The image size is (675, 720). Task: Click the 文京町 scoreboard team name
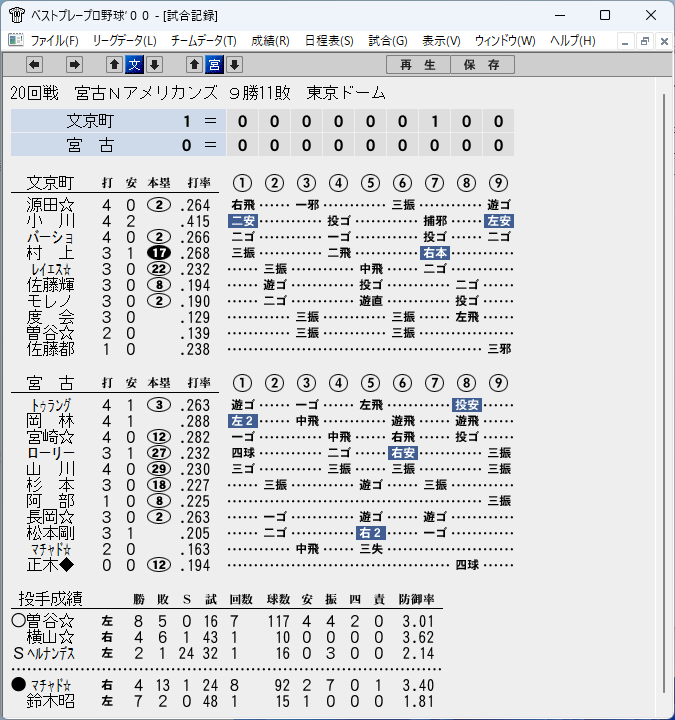(90, 121)
